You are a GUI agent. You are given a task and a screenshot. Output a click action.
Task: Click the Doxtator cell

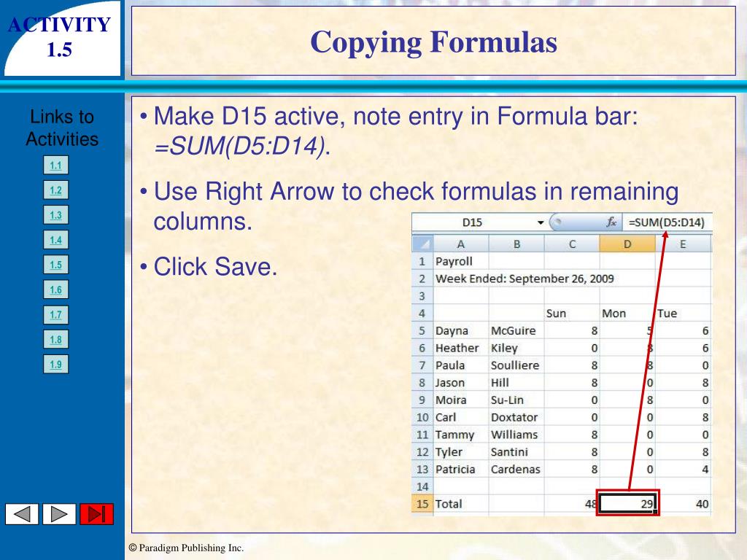516,417
